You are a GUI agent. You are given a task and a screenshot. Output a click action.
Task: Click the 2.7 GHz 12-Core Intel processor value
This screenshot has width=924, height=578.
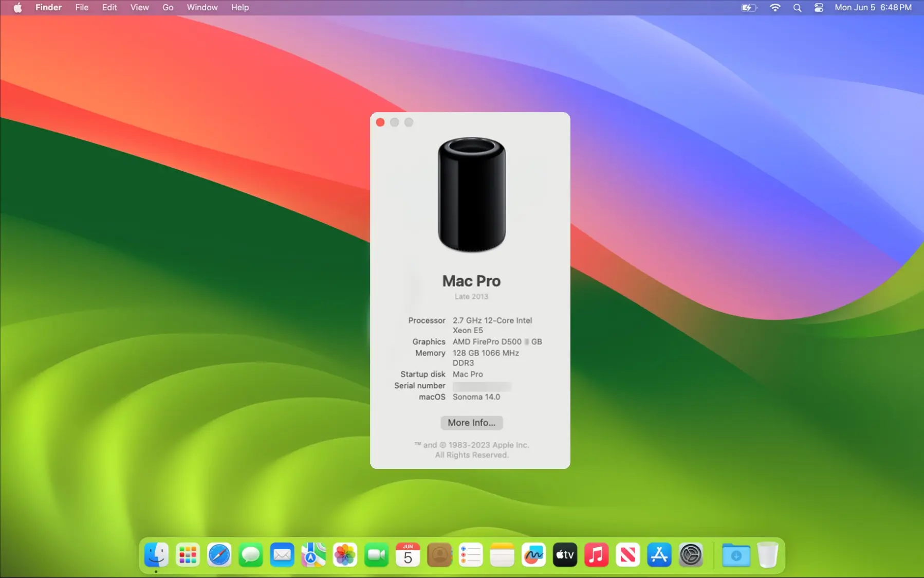pos(492,325)
